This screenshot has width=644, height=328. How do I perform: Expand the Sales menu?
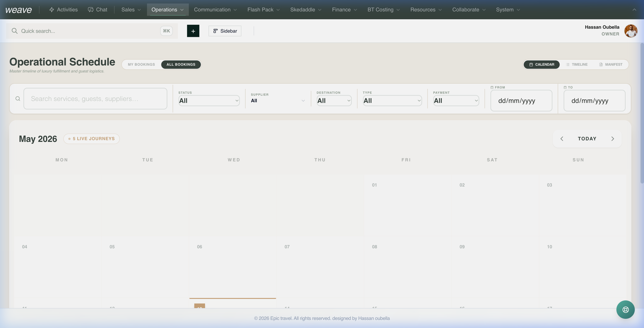[131, 9]
